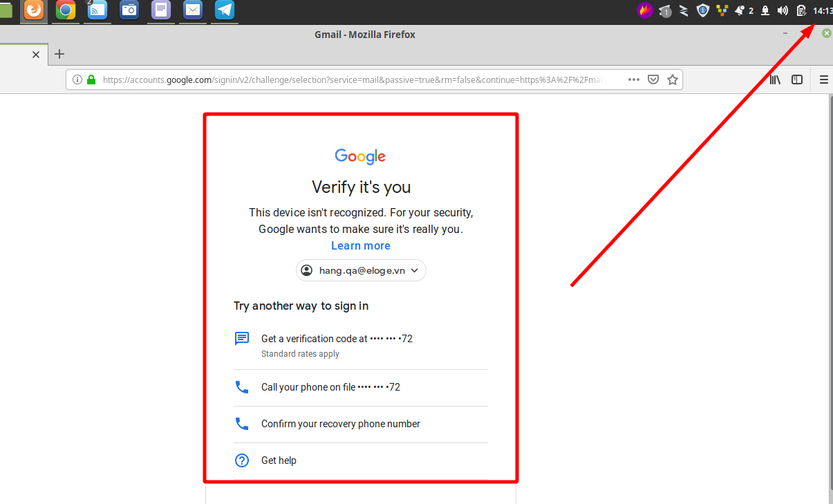
Task: Bookmark this page with star icon
Action: (672, 80)
